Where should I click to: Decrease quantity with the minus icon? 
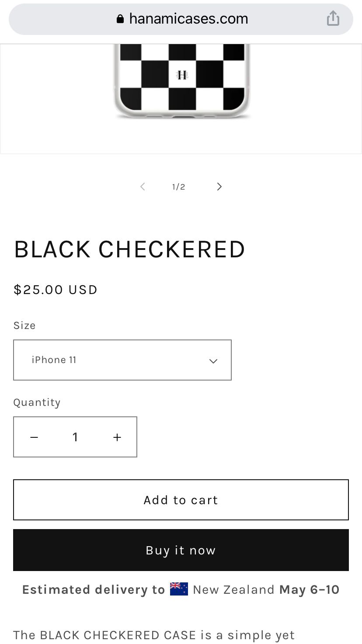[x=34, y=437]
